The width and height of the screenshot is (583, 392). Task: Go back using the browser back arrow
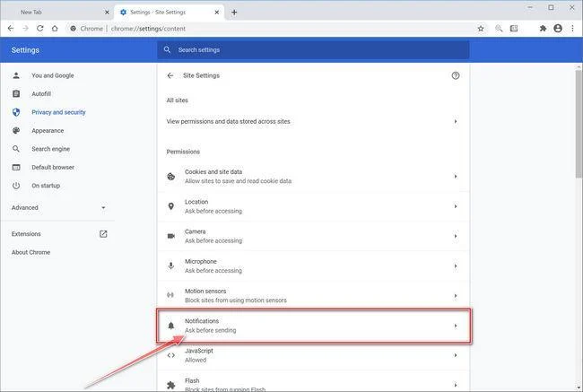pos(11,29)
